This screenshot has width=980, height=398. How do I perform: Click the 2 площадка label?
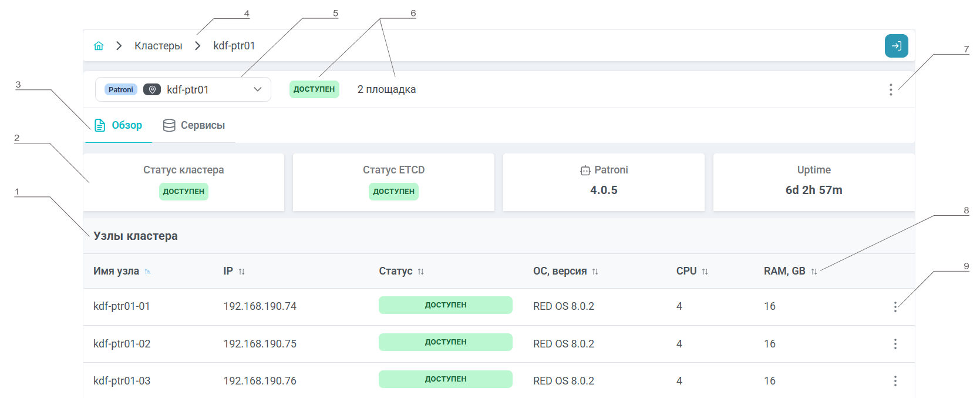point(386,89)
